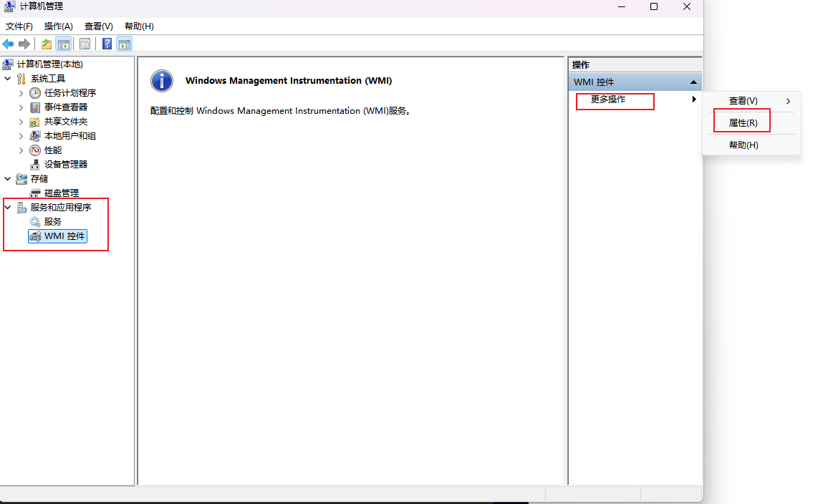This screenshot has height=504, width=828.
Task: Click the gray Forward arrow in toolbar
Action: (x=24, y=44)
